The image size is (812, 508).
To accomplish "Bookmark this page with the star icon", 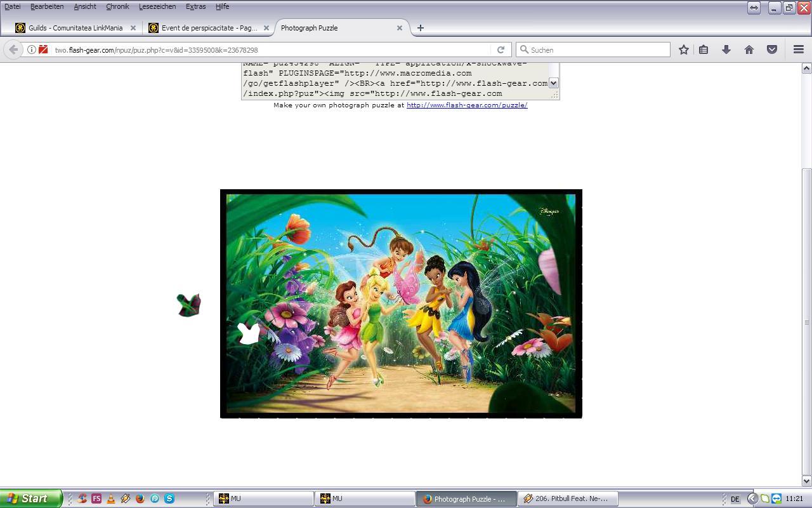I will 683,50.
